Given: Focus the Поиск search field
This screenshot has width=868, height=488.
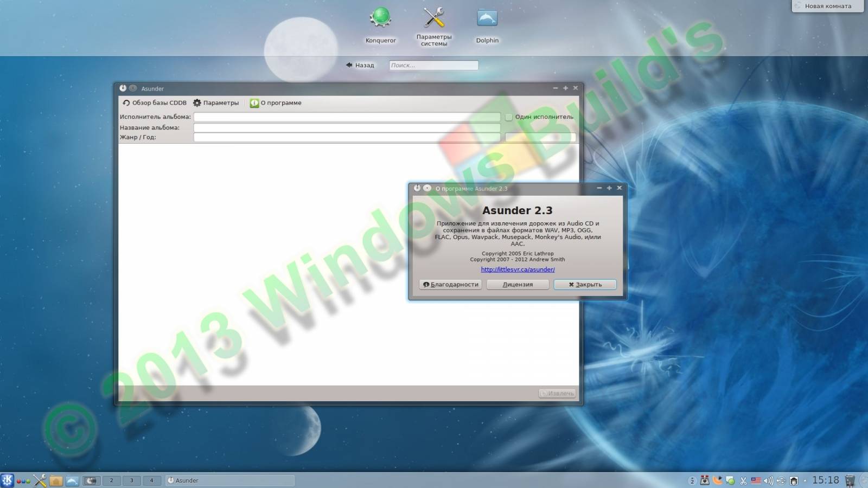Looking at the screenshot, I should coord(433,65).
